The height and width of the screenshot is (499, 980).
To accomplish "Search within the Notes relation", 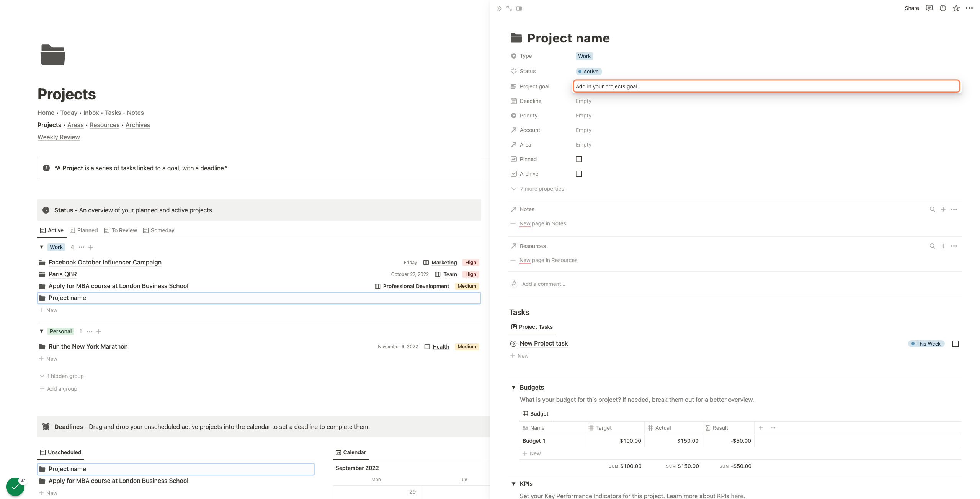I will (x=933, y=209).
